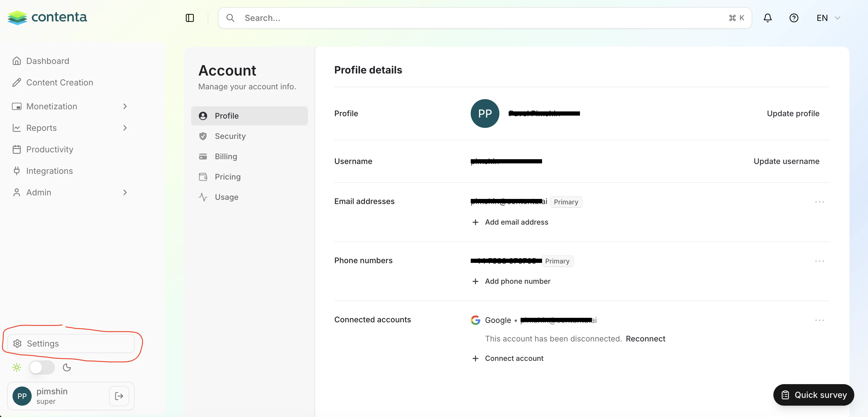Toggle the light/dark theme switch

click(42, 367)
